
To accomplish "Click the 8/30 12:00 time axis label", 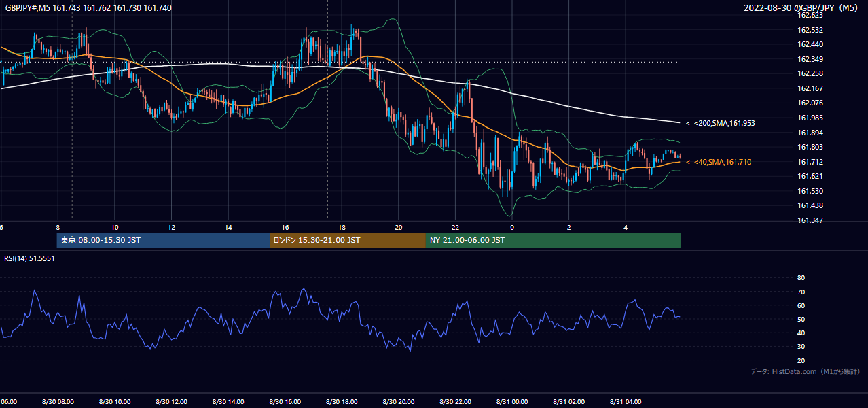I will [x=170, y=402].
